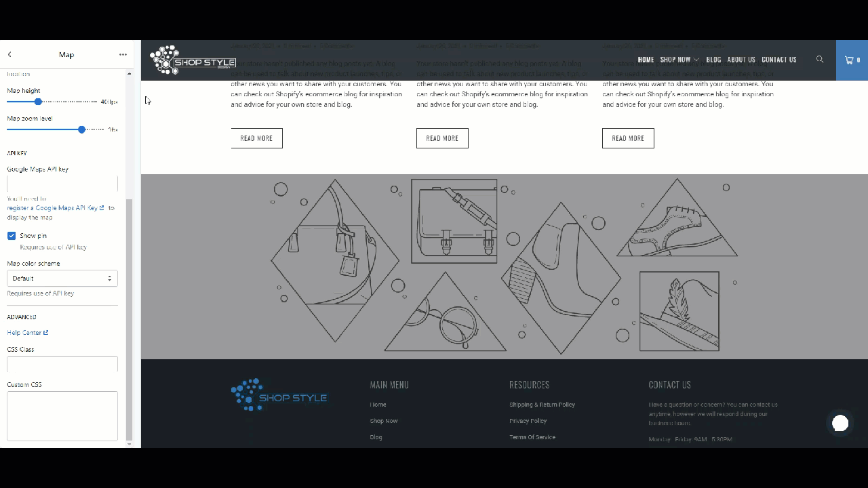
Task: Click handbag illustration in diamond
Action: point(335,260)
